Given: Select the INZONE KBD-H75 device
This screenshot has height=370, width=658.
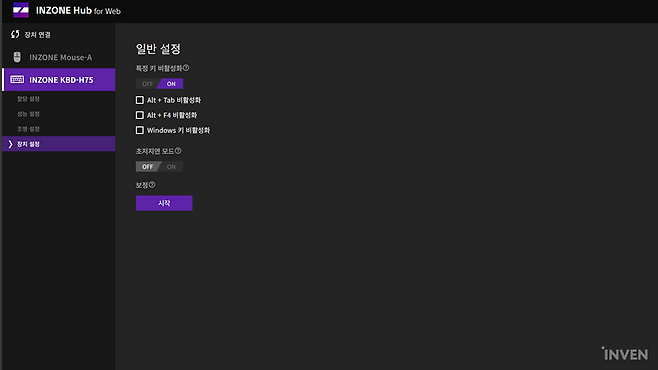Looking at the screenshot, I should point(59,80).
